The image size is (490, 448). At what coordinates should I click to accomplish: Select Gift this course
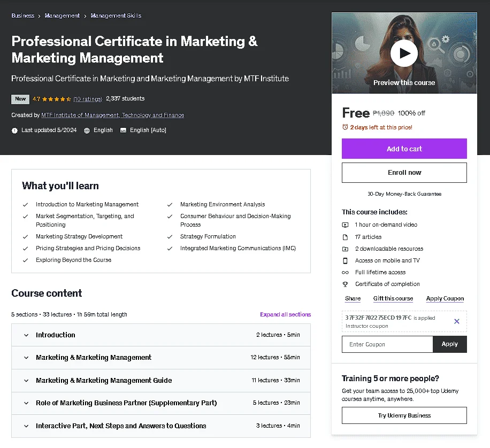(x=393, y=298)
